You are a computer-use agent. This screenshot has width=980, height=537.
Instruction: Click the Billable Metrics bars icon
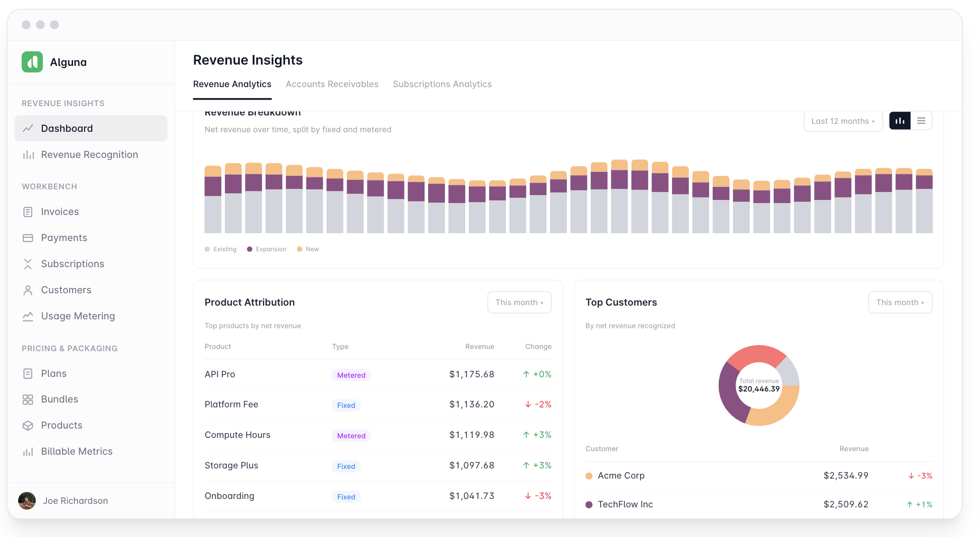[x=28, y=452]
